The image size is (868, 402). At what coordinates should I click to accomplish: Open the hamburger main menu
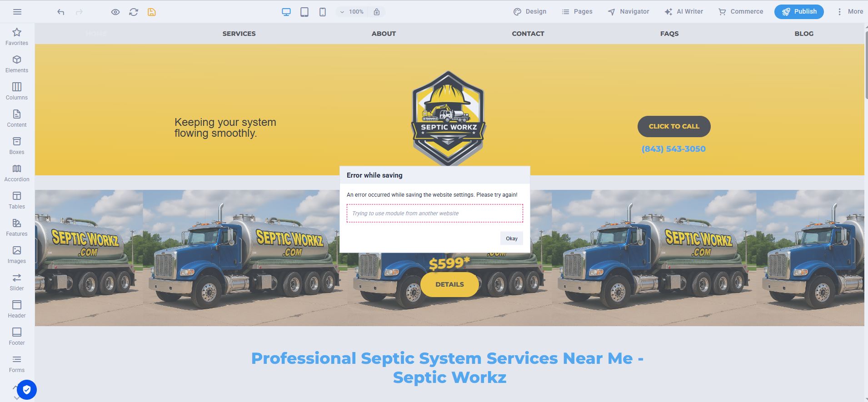point(17,12)
